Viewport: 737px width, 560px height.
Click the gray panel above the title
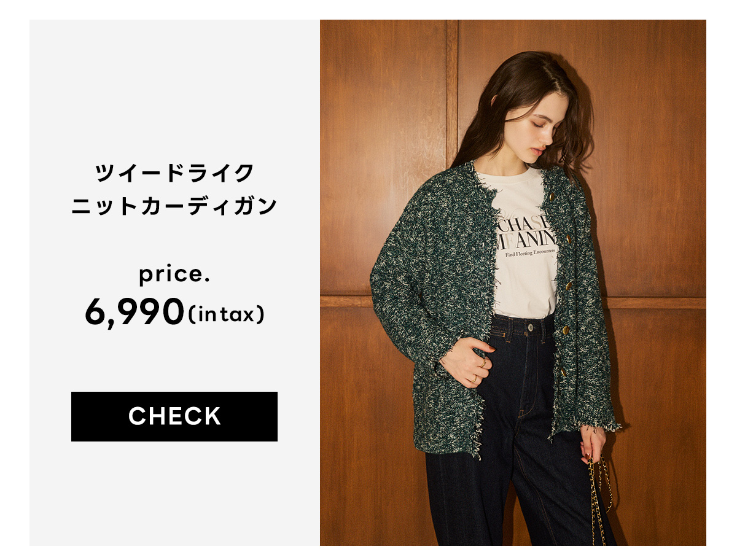(174, 86)
